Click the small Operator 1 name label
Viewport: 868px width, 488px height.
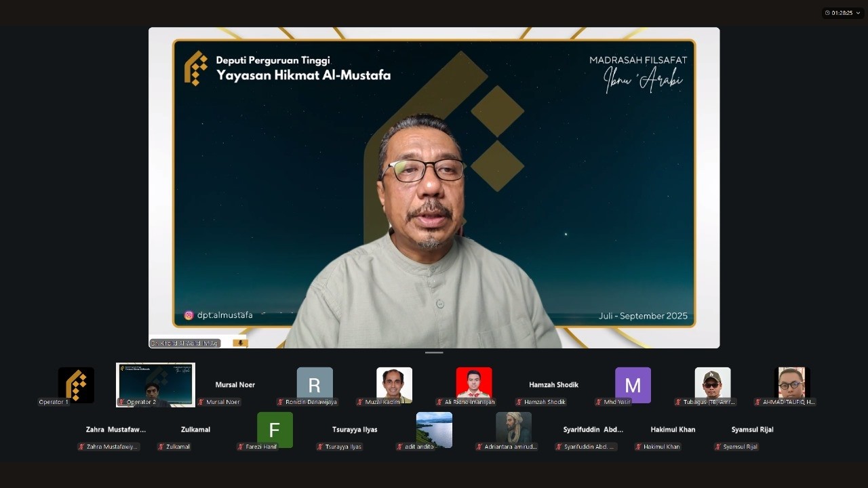54,402
